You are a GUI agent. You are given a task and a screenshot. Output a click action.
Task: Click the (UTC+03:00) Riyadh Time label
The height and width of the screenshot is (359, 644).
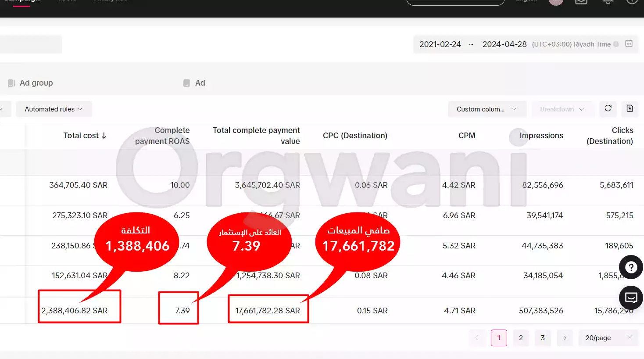[x=571, y=44]
